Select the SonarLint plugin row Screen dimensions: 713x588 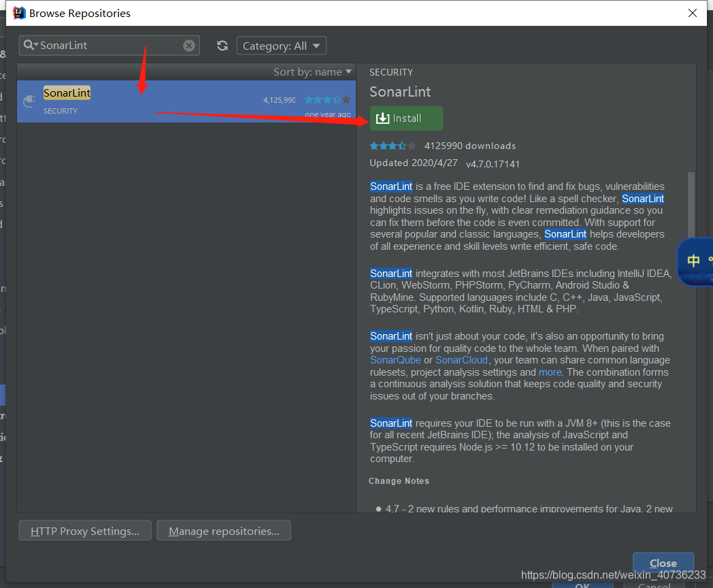(186, 101)
